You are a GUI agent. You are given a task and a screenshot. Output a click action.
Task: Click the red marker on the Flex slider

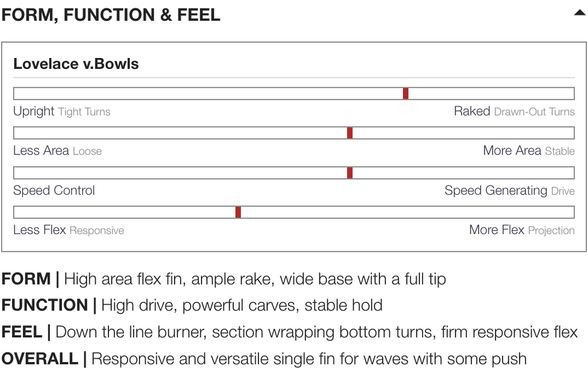pos(238,212)
